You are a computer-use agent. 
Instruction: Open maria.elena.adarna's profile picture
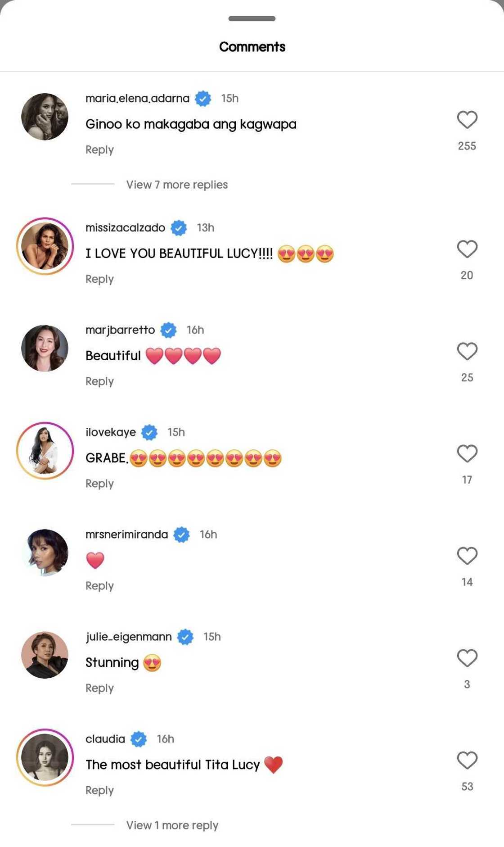45,117
